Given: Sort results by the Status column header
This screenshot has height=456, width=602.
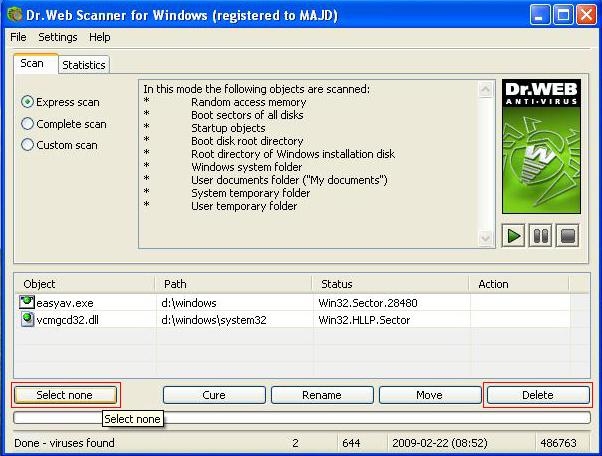Looking at the screenshot, I should tap(390, 284).
